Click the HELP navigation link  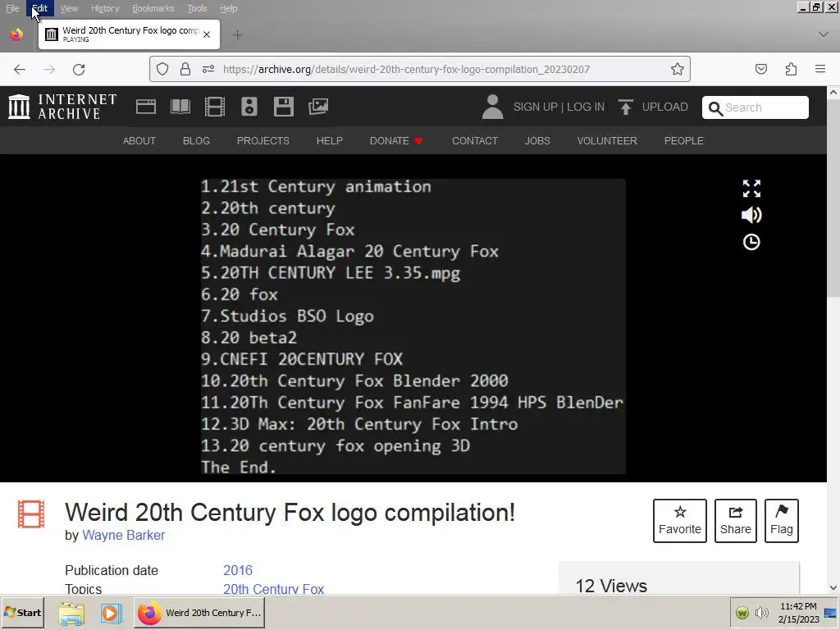[330, 140]
